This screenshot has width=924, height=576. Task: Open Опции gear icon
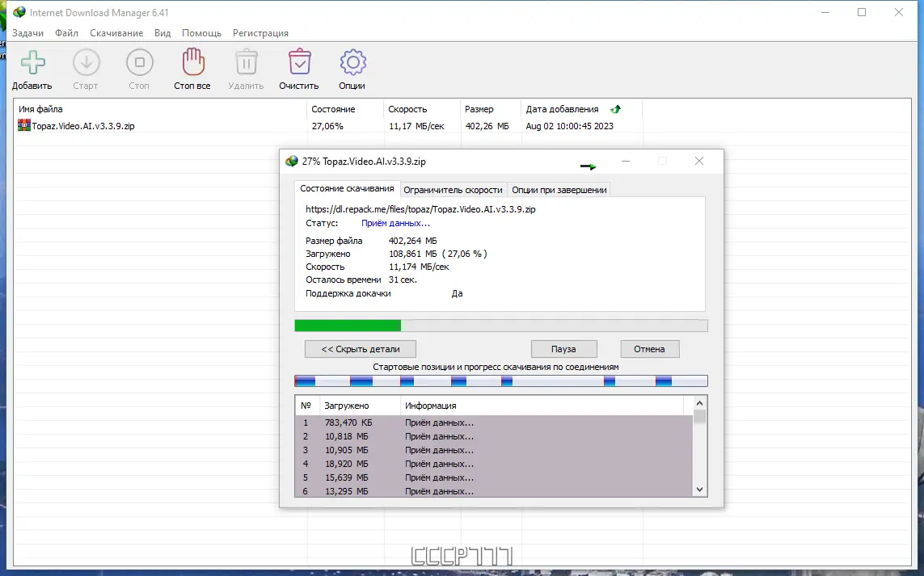coord(352,62)
